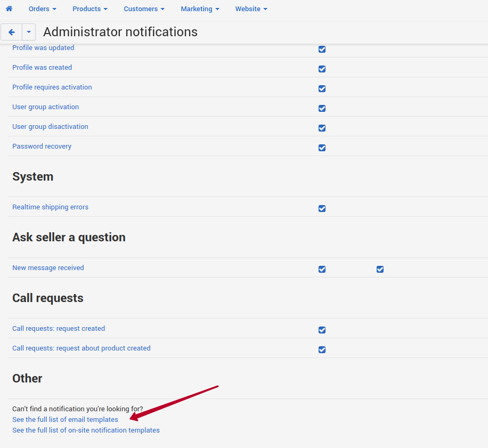
Task: Open the Customers dropdown menu
Action: point(144,9)
